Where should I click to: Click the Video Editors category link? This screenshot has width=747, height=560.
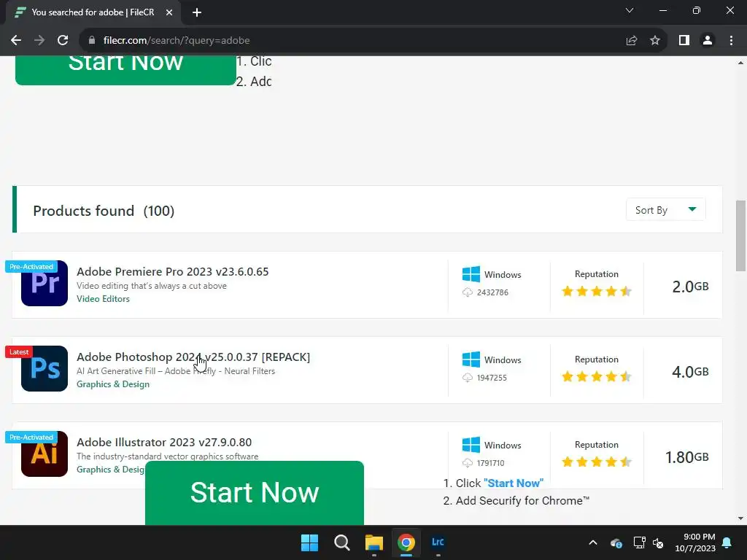(x=103, y=298)
